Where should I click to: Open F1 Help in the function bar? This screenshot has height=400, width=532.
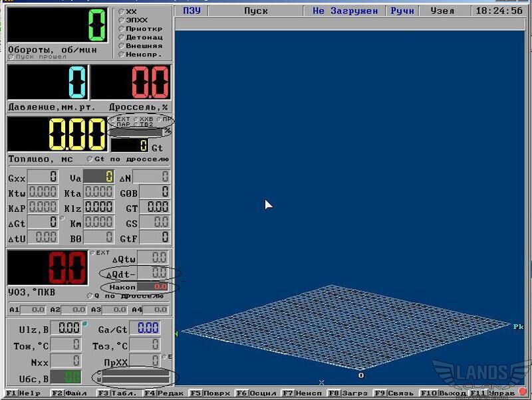(24, 393)
